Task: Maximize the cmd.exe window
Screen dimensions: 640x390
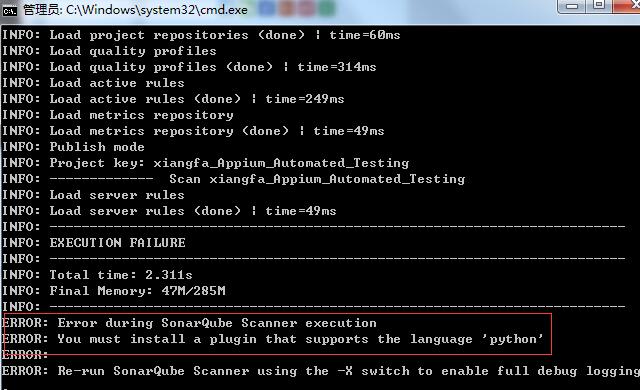Action: [x=599, y=6]
